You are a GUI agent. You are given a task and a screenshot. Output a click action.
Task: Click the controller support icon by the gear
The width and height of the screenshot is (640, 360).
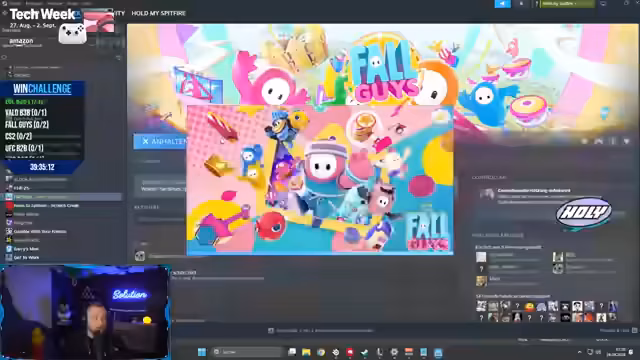(x=599, y=141)
